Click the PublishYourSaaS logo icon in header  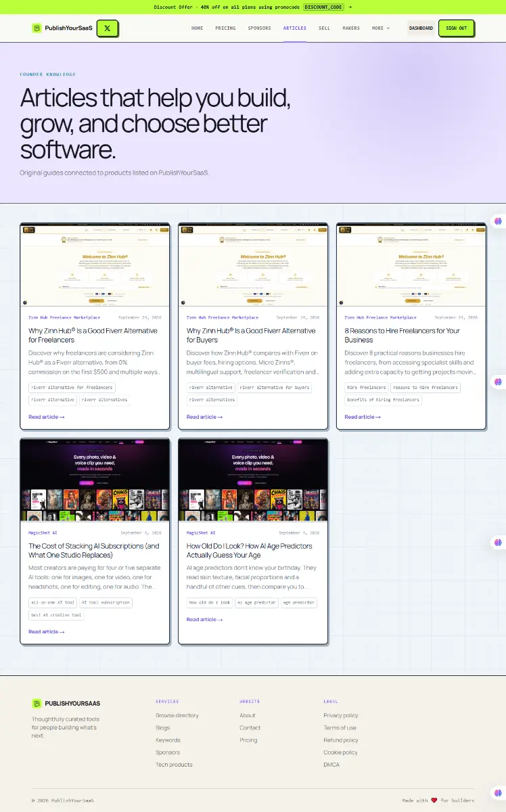[x=37, y=28]
